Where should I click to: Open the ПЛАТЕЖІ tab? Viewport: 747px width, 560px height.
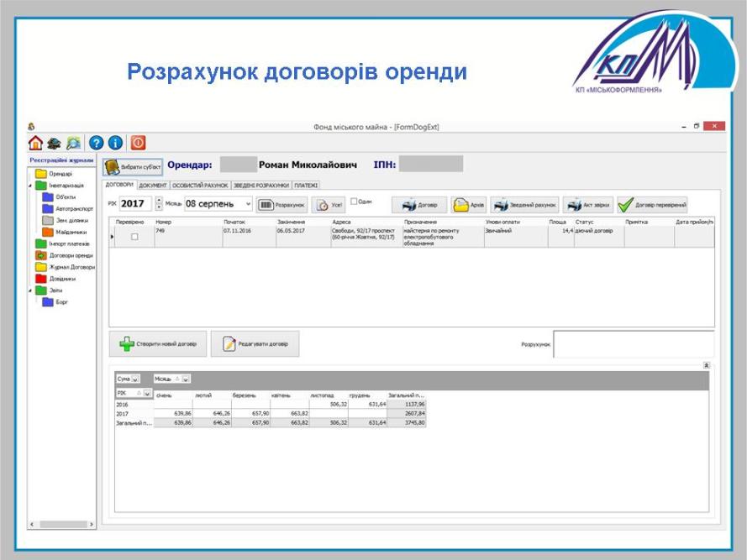pos(305,185)
